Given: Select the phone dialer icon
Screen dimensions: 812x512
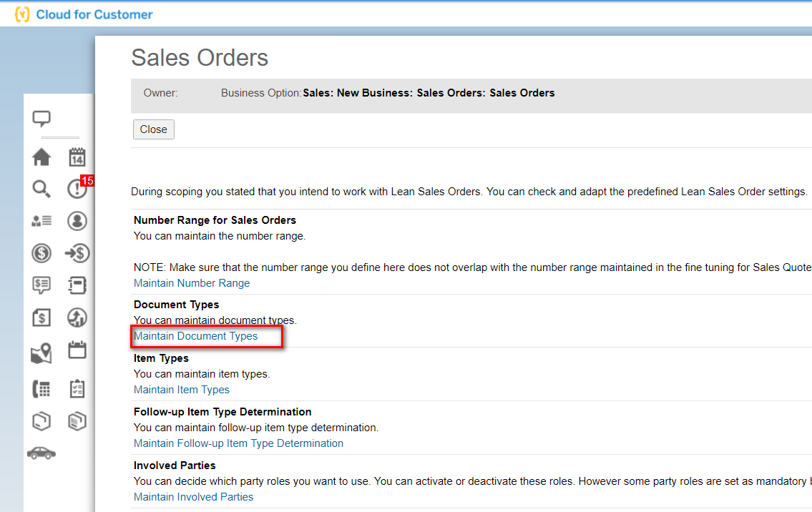Looking at the screenshot, I should 41,388.
